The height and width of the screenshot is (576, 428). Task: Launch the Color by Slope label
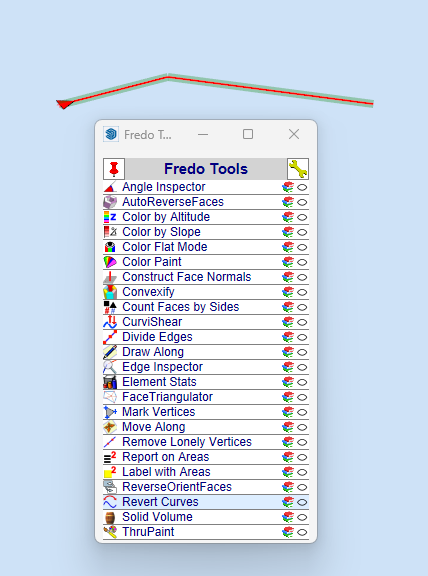click(161, 232)
